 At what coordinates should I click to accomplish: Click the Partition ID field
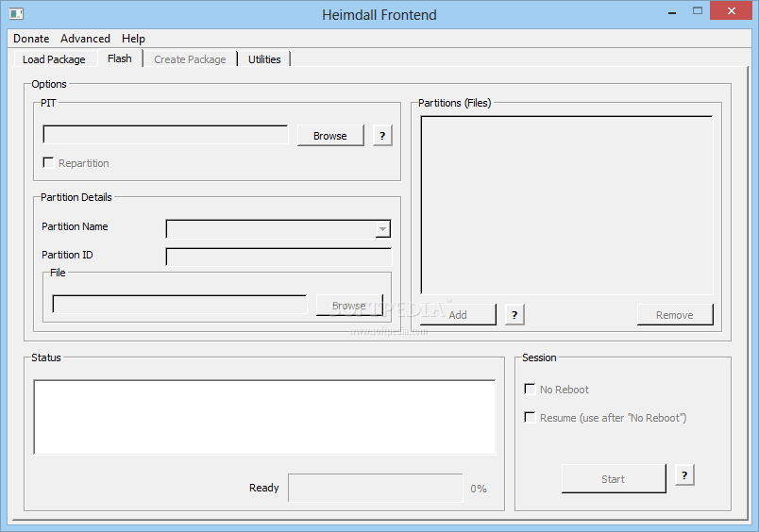pos(278,257)
